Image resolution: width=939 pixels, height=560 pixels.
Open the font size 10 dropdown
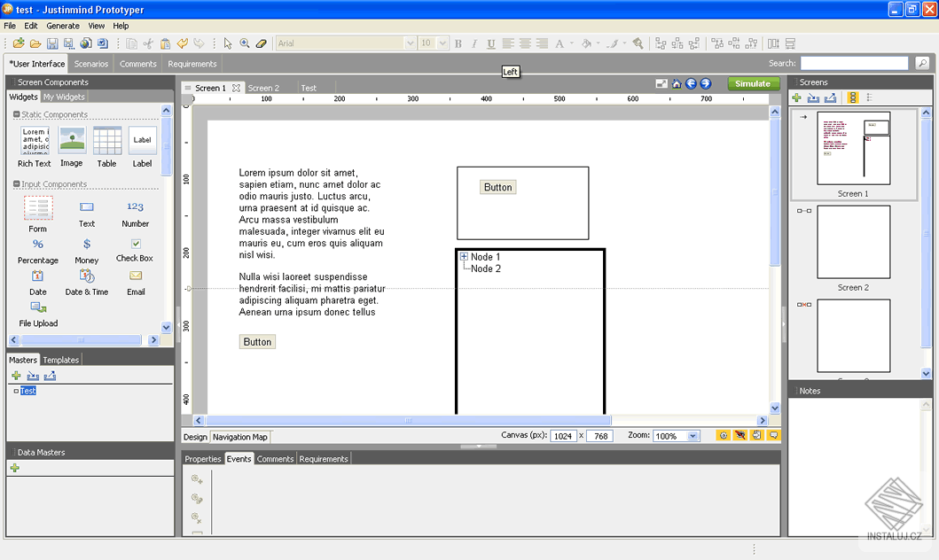click(x=442, y=43)
